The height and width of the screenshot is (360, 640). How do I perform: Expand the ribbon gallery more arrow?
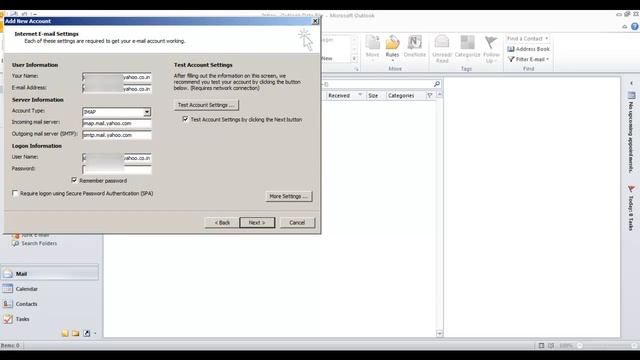pos(354,59)
